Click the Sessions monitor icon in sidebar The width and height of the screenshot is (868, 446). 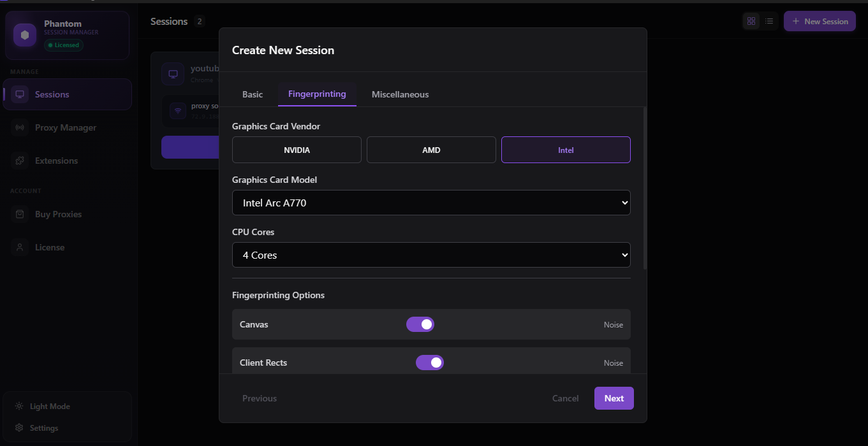pos(20,94)
